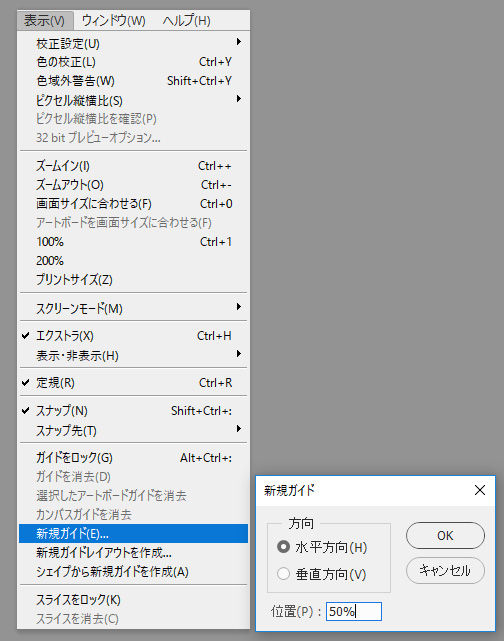Open the ウィンドウ(W) menu
Viewport: 504px width, 641px height.
[x=114, y=20]
